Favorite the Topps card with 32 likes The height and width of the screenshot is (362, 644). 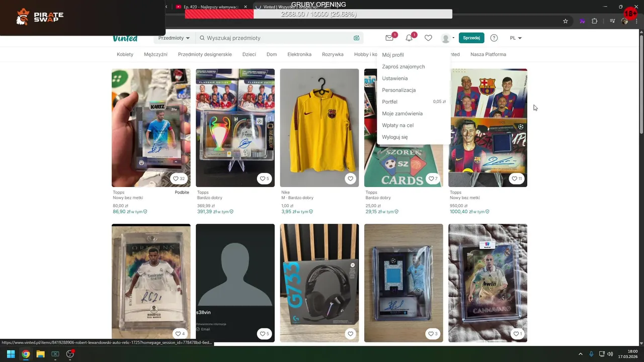[x=179, y=178]
